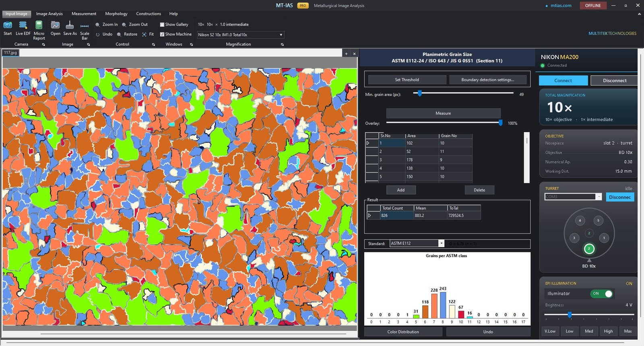Open the Morphology tab
Viewport: 644px width, 346px height.
(116, 14)
